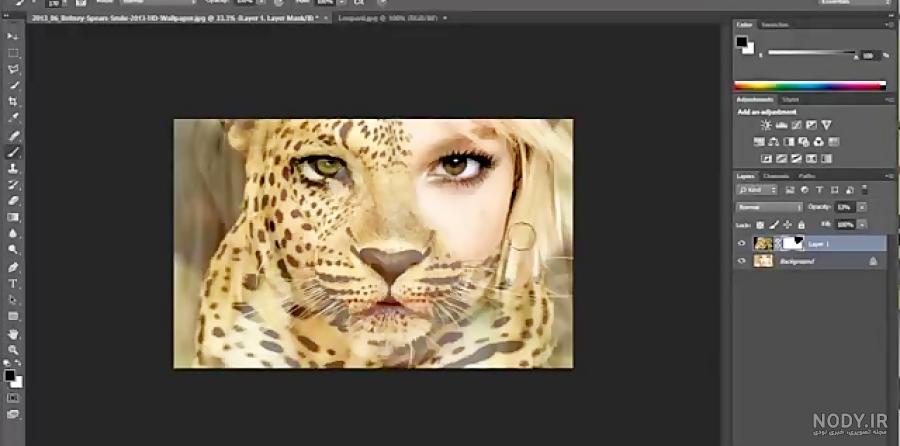
Task: Add a Threshold adjustment
Action: pyautogui.click(x=796, y=158)
